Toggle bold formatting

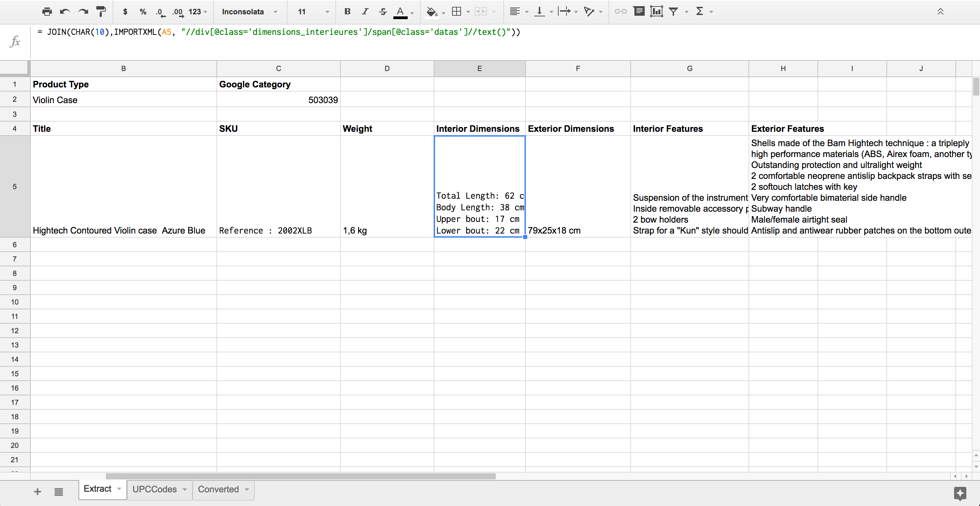click(347, 12)
